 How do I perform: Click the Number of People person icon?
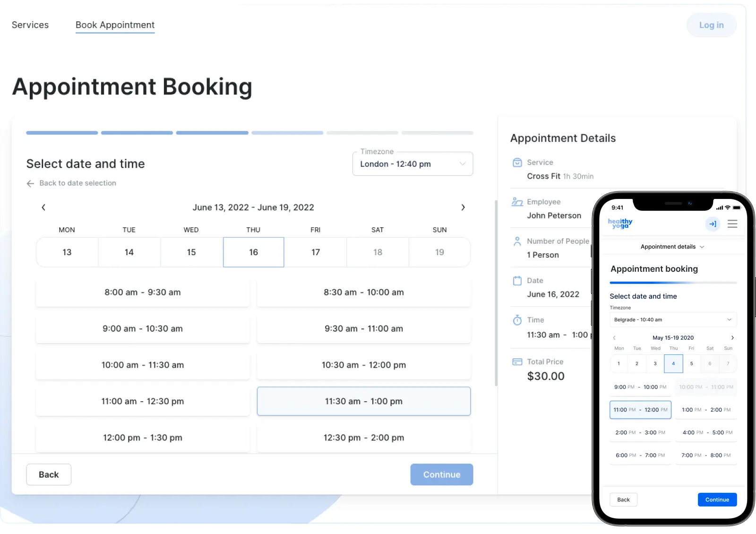tap(517, 241)
